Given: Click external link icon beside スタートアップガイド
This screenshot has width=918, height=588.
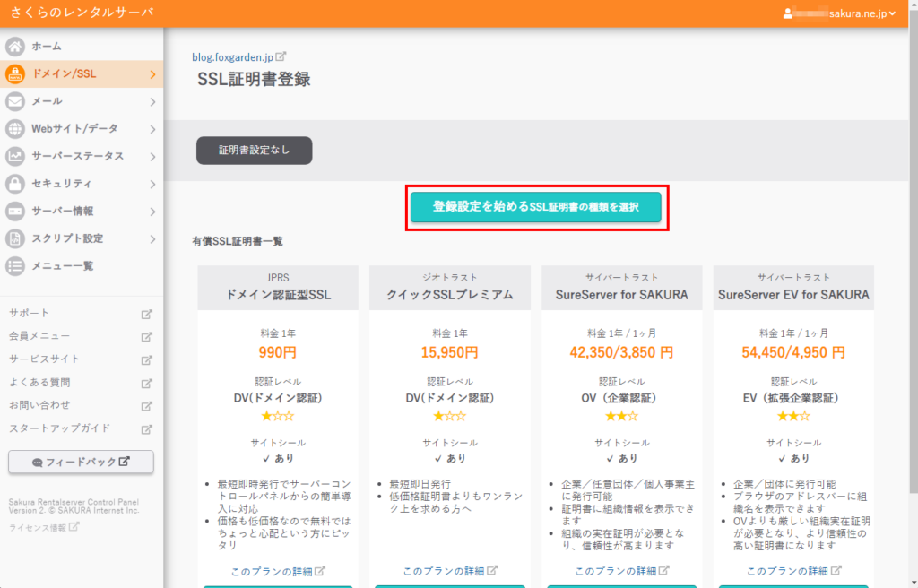Looking at the screenshot, I should tap(146, 428).
